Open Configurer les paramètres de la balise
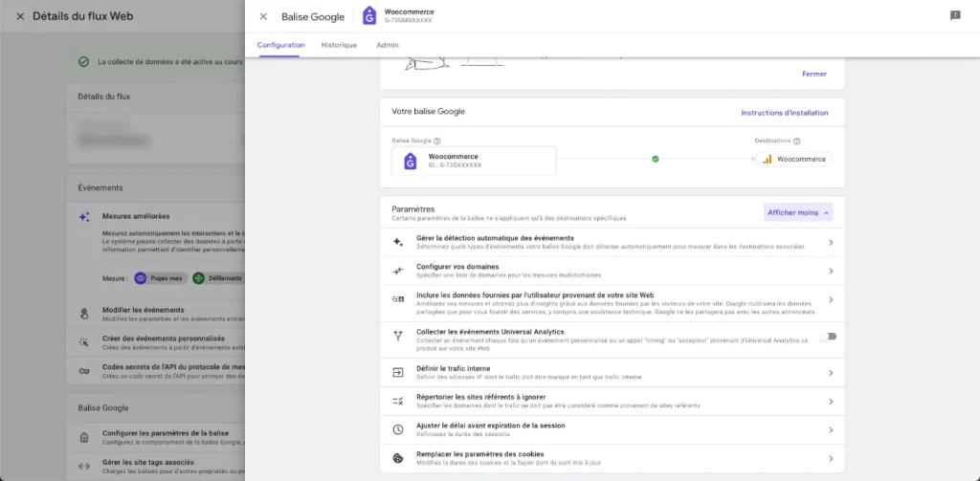This screenshot has width=980, height=481. click(x=155, y=437)
